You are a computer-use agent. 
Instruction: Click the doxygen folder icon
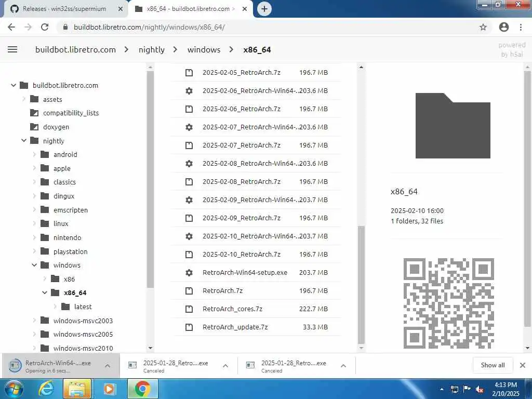pos(34,127)
